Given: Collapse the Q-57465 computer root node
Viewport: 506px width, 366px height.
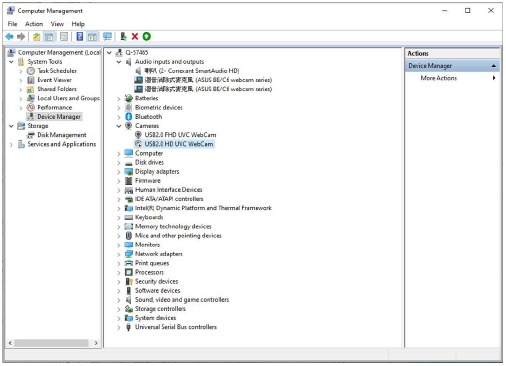Looking at the screenshot, I should 109,53.
